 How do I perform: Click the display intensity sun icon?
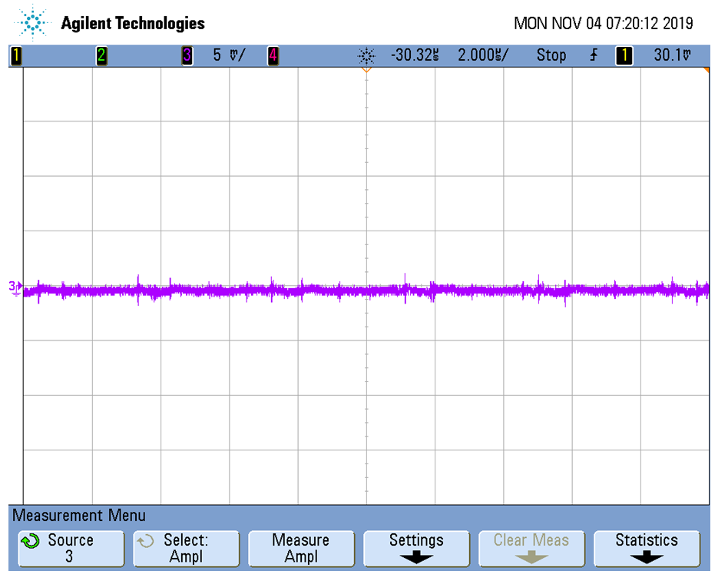point(367,55)
